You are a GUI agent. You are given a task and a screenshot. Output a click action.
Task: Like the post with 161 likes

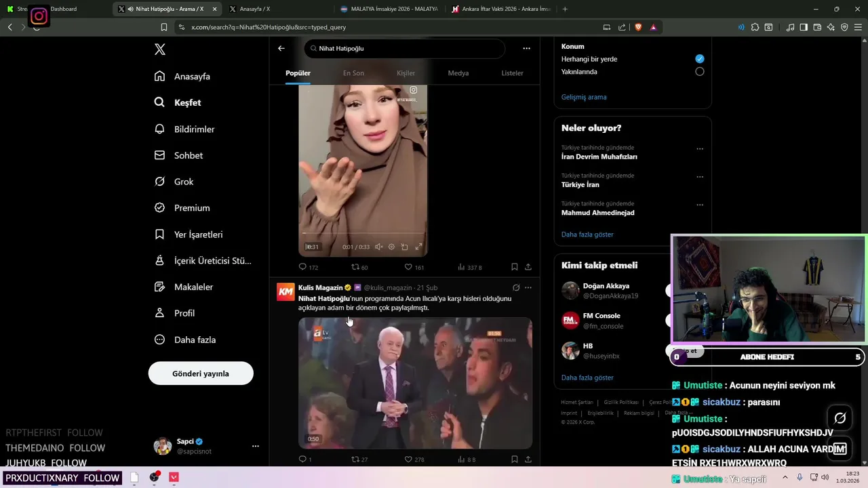click(414, 267)
